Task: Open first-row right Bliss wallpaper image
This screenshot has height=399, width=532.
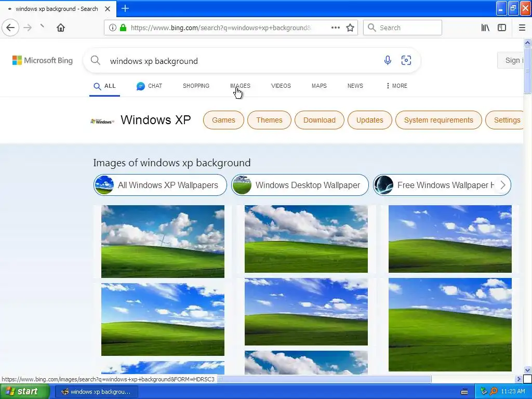Action: [450, 239]
